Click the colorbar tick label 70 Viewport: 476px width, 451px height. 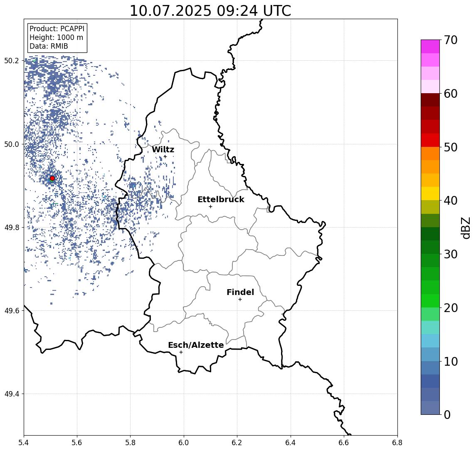pyautogui.click(x=451, y=40)
